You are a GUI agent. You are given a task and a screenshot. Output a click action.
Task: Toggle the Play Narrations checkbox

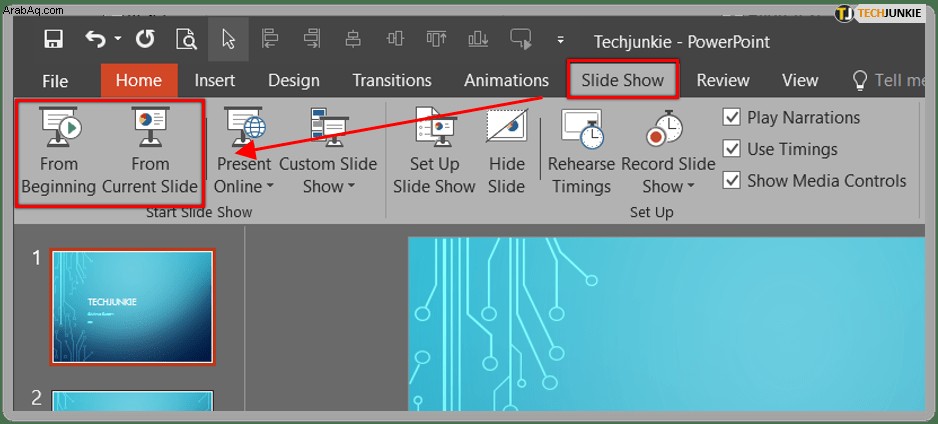pyautogui.click(x=732, y=117)
